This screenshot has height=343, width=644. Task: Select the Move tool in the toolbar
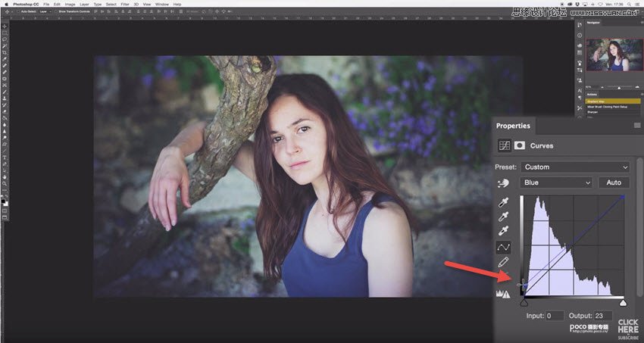5,27
